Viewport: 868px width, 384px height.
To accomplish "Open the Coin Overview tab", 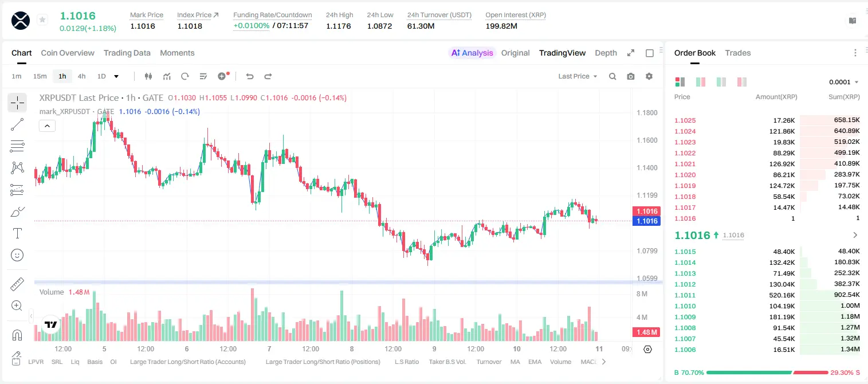I will coord(68,53).
